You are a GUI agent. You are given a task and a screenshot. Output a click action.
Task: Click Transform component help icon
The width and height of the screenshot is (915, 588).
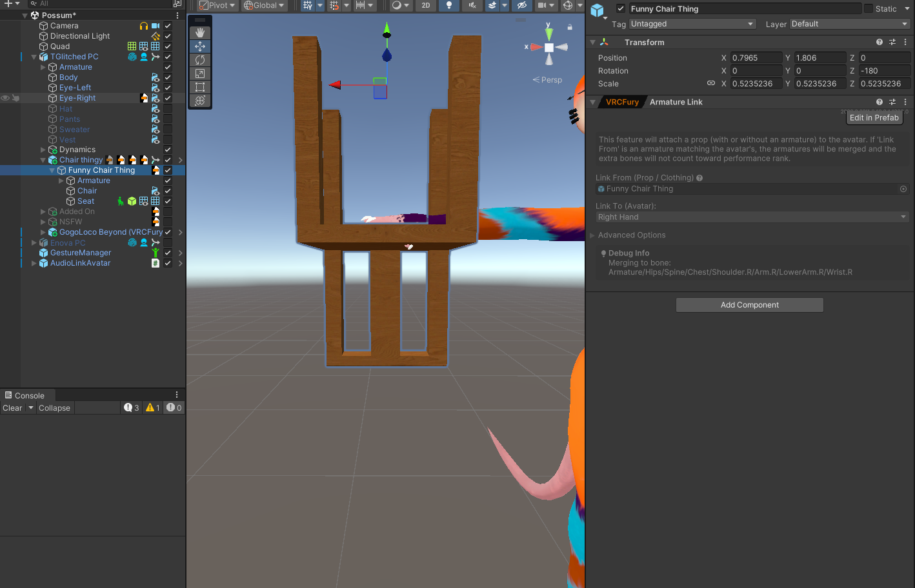tap(879, 42)
